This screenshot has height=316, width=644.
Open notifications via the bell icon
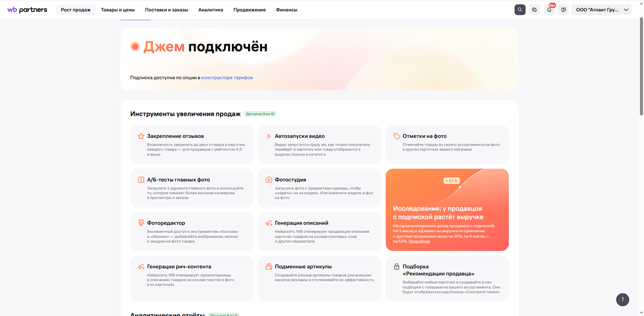548,9
